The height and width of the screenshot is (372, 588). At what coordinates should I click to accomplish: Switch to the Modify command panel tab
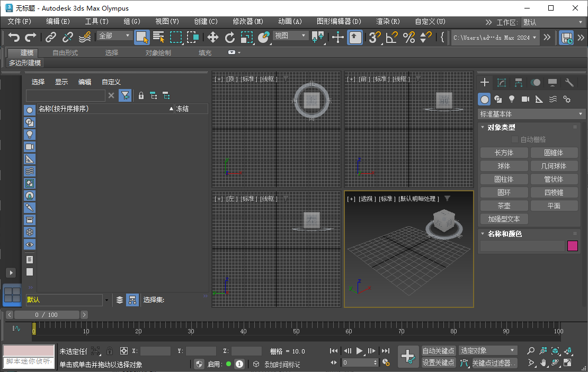(x=501, y=83)
